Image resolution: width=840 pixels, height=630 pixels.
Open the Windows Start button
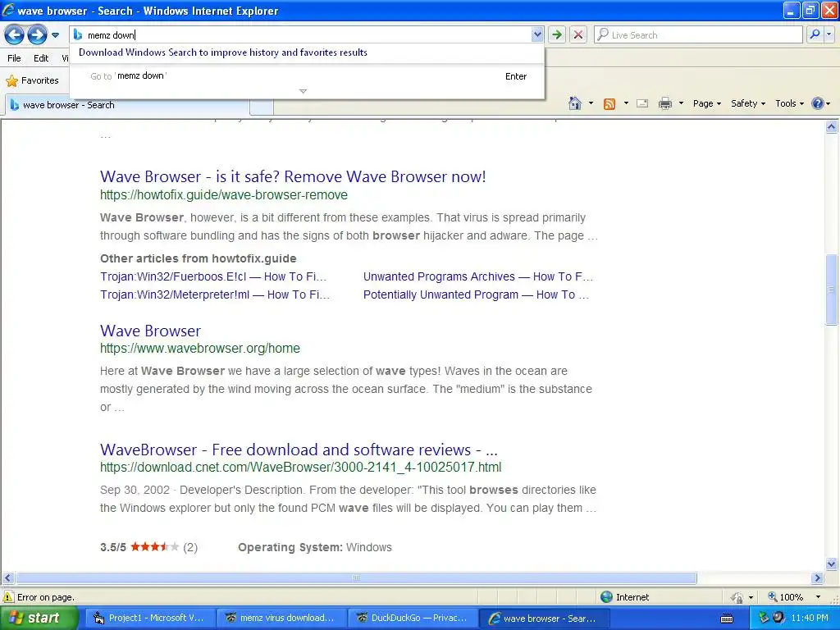click(38, 619)
